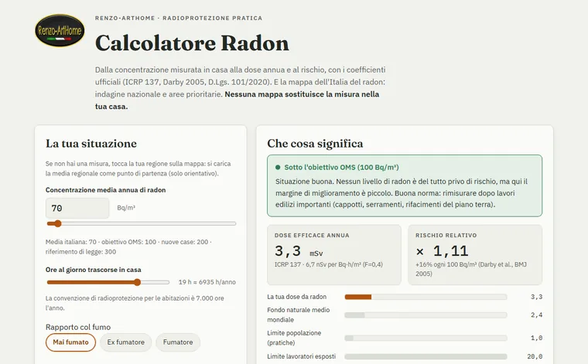
Task: Click the 'Concentrazione media annua di radon' label
Action: (x=105, y=190)
